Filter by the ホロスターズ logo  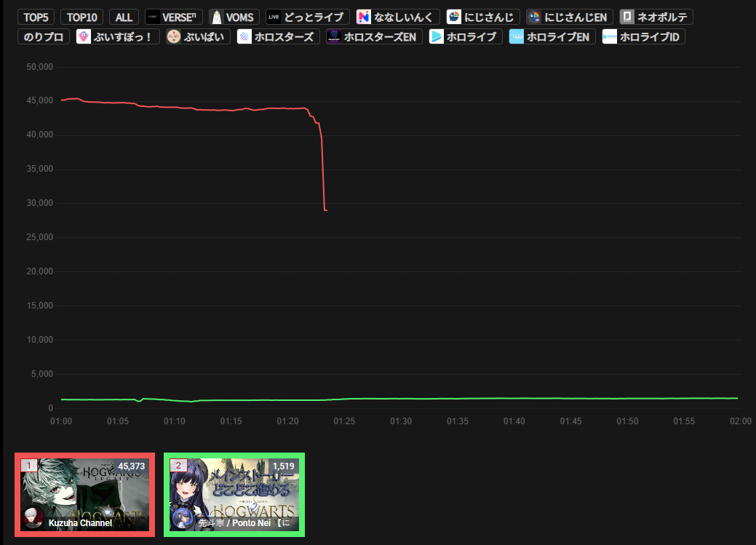click(278, 36)
